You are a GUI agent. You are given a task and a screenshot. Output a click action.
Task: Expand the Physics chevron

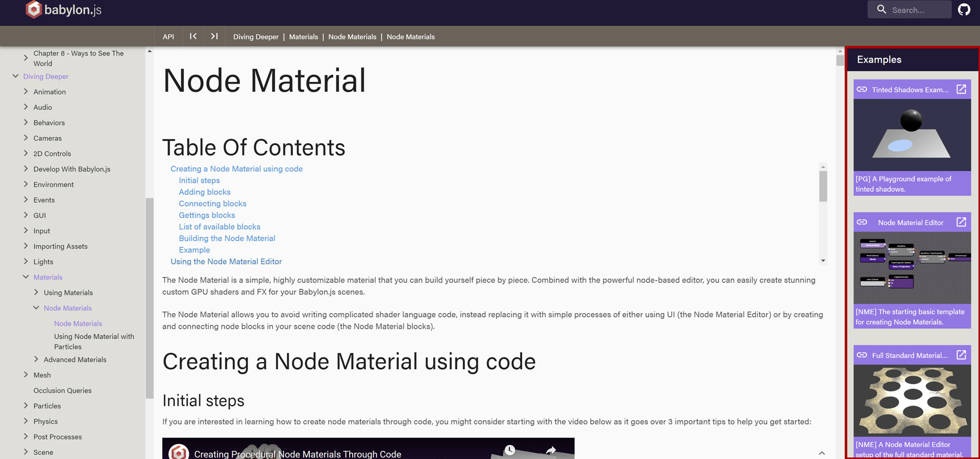click(26, 421)
